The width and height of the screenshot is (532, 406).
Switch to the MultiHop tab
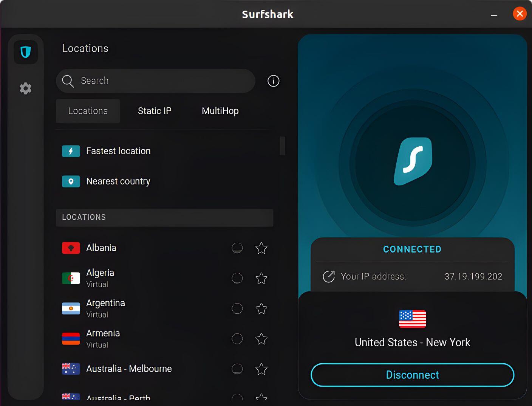click(220, 111)
